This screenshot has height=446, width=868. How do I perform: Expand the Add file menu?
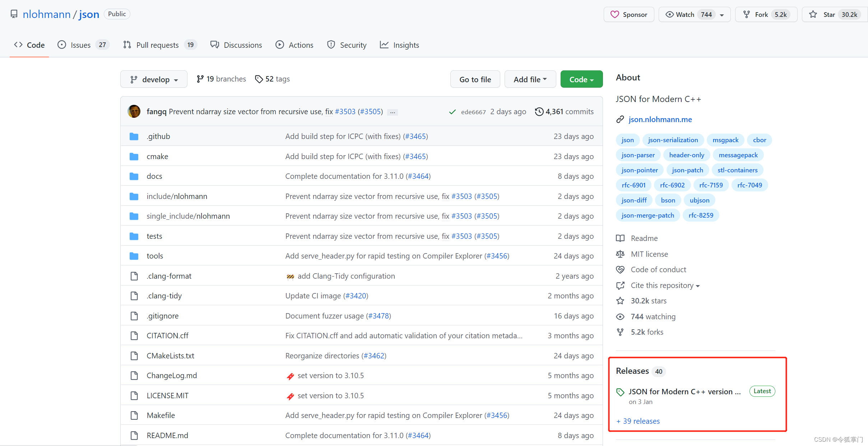(530, 79)
